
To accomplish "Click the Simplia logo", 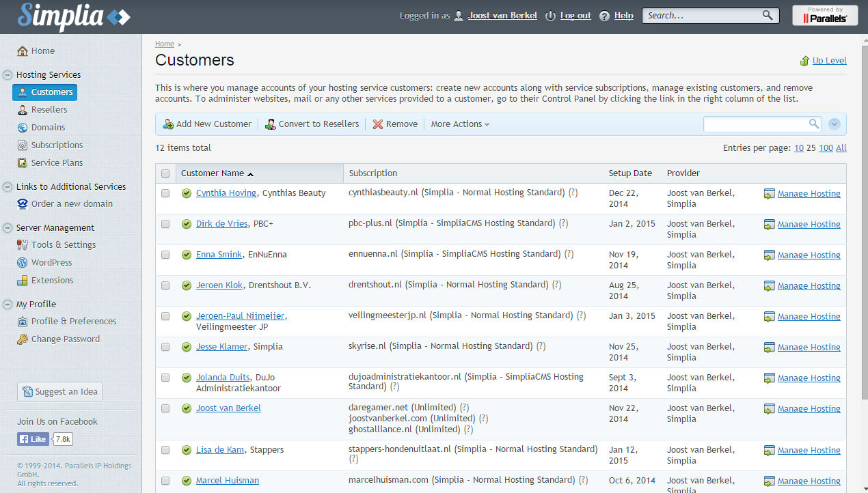I will tap(74, 16).
